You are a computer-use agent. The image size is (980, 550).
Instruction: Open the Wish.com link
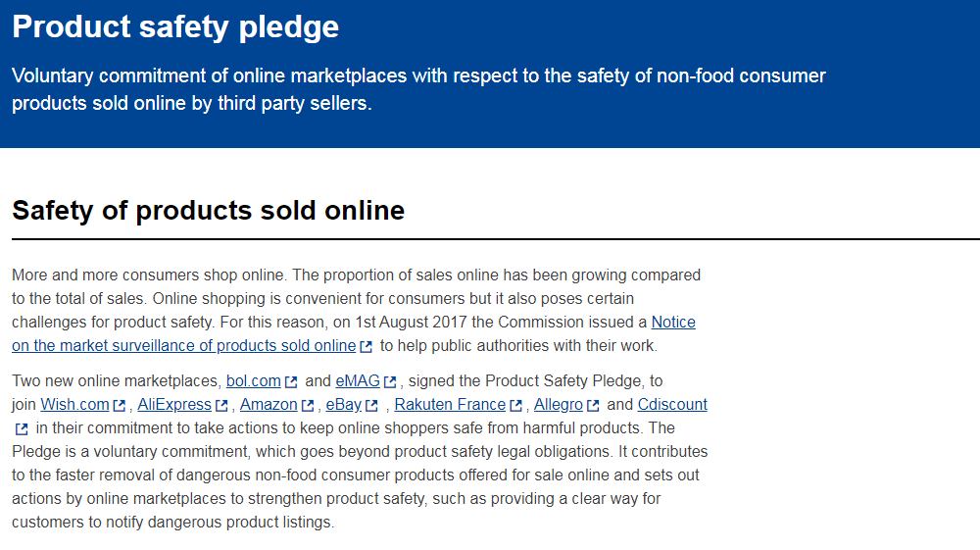coord(75,405)
